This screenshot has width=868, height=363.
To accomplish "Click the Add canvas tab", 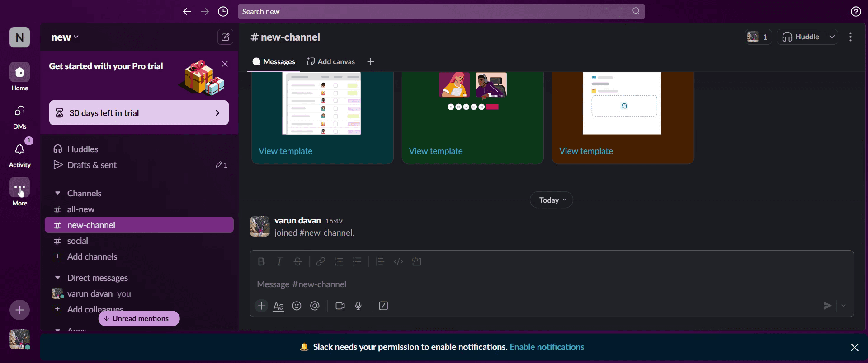I will pos(331,62).
